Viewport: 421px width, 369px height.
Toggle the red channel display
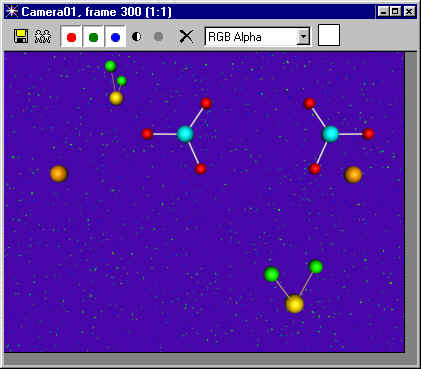[71, 37]
